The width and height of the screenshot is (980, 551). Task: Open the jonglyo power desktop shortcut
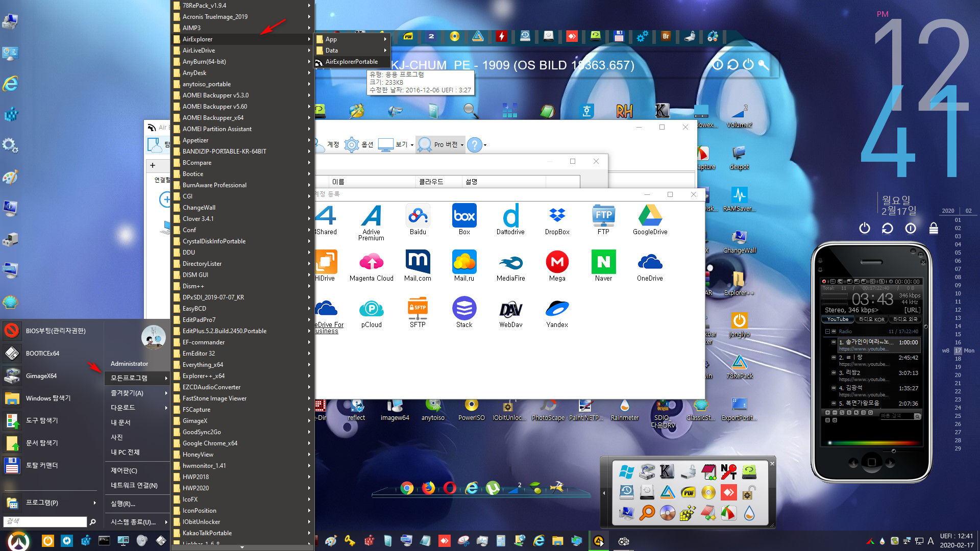[x=739, y=324]
